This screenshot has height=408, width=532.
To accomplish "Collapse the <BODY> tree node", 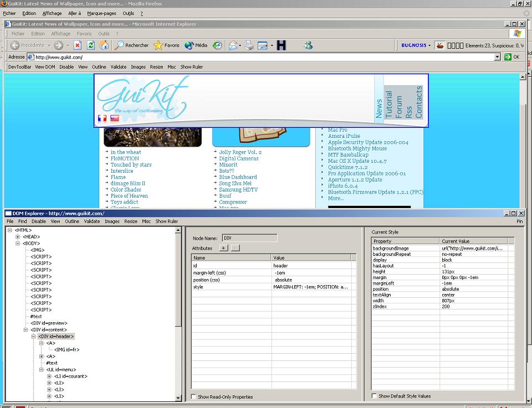I will [x=18, y=244].
